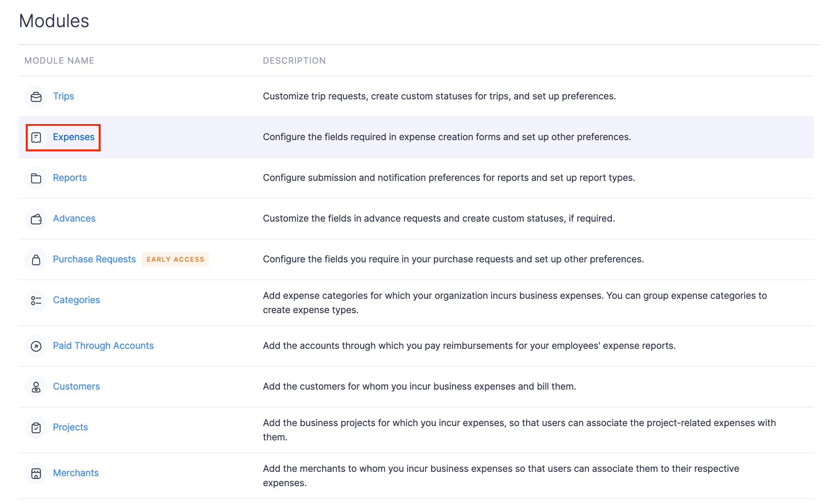This screenshot has width=831, height=504.
Task: Select the Categories module link
Action: [76, 300]
